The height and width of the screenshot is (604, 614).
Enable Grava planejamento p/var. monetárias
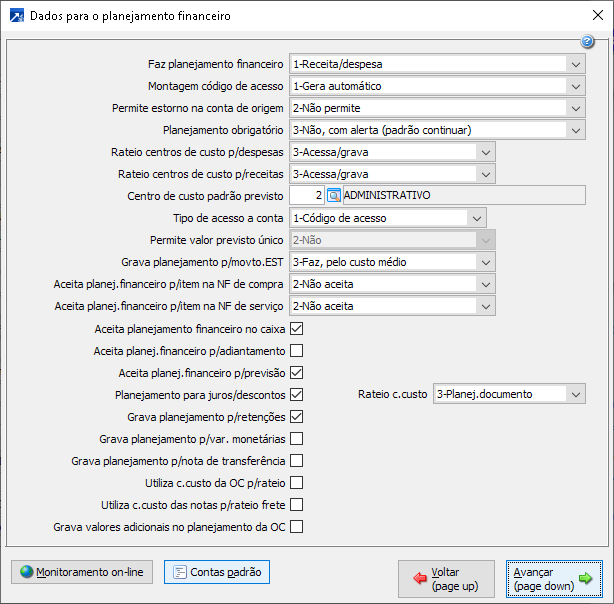pos(296,439)
